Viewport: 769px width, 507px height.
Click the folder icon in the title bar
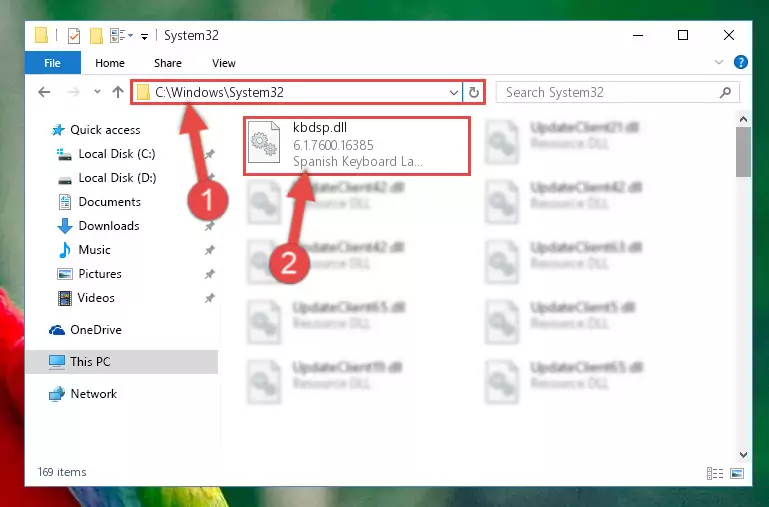(42, 36)
